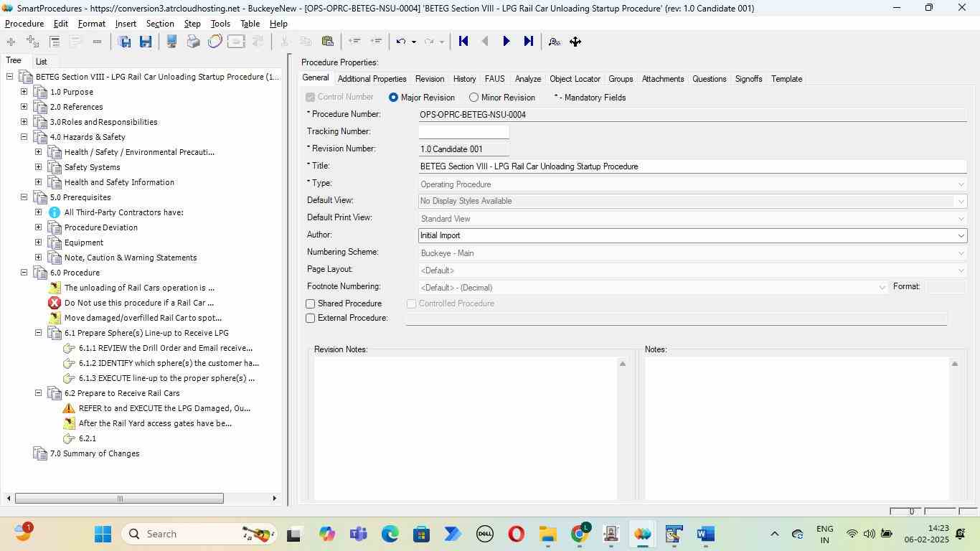Open the Type dropdown showing Operating Procedure
The image size is (980, 551).
(961, 184)
